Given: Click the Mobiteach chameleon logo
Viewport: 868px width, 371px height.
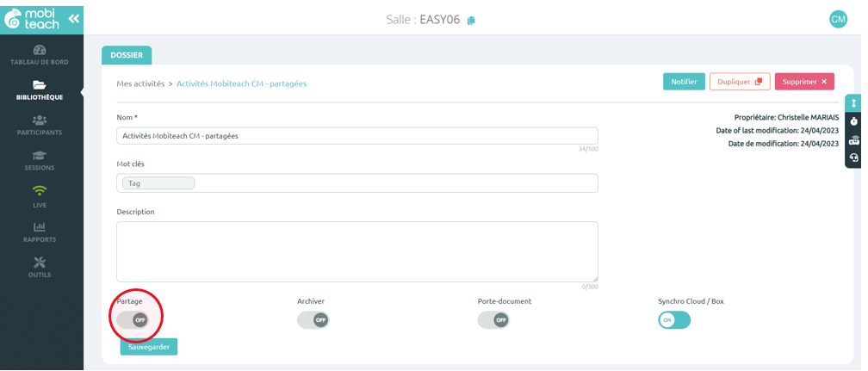Looking at the screenshot, I should 32,18.
